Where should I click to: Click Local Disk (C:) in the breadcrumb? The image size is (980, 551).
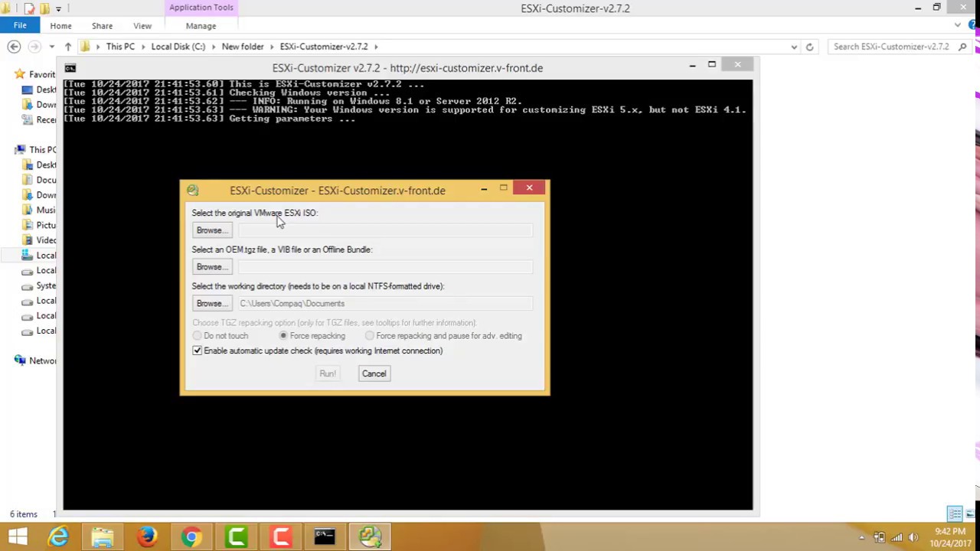pos(178,47)
